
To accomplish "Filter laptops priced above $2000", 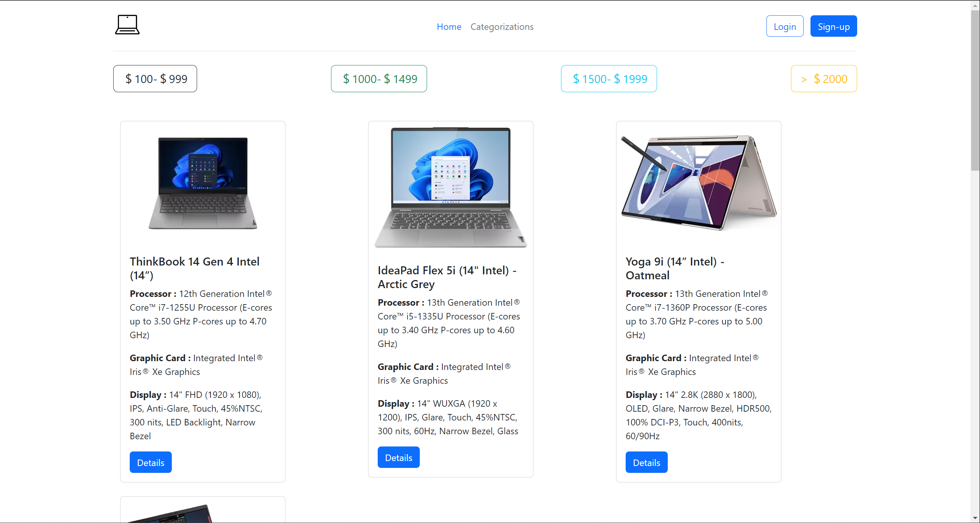I will click(823, 78).
